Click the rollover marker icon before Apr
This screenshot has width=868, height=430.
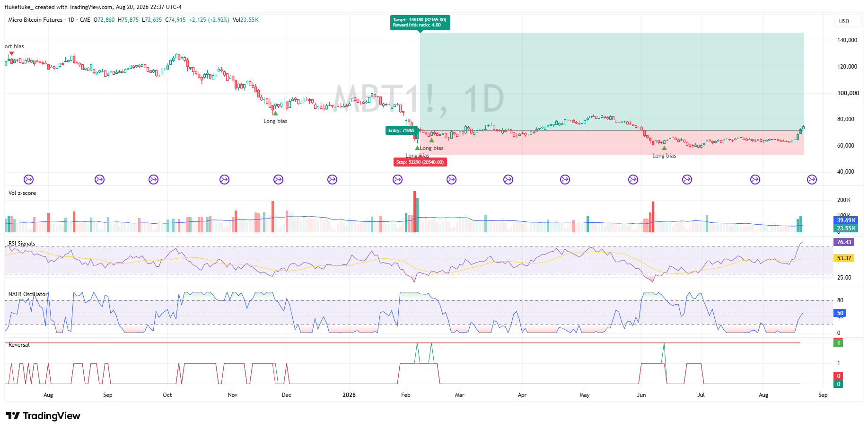tap(508, 179)
